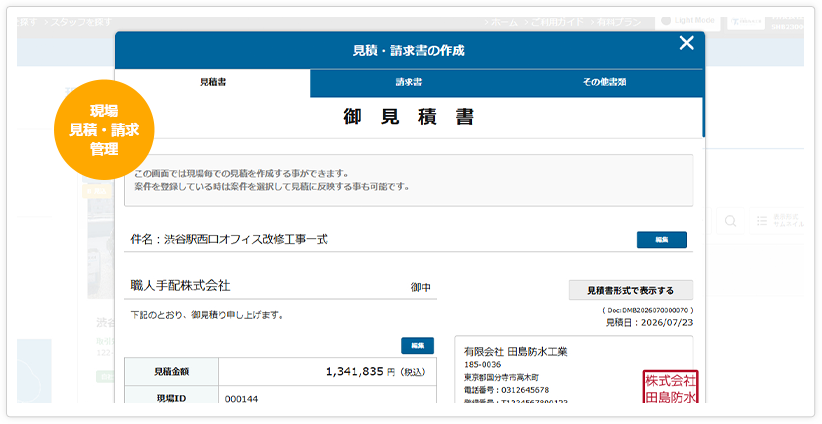Click the 御見積書 document title

409,117
